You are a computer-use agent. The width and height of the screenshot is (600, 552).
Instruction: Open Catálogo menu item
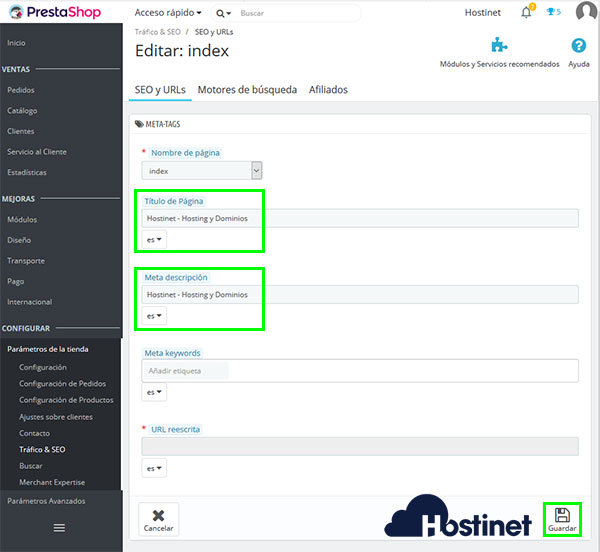pyautogui.click(x=22, y=111)
